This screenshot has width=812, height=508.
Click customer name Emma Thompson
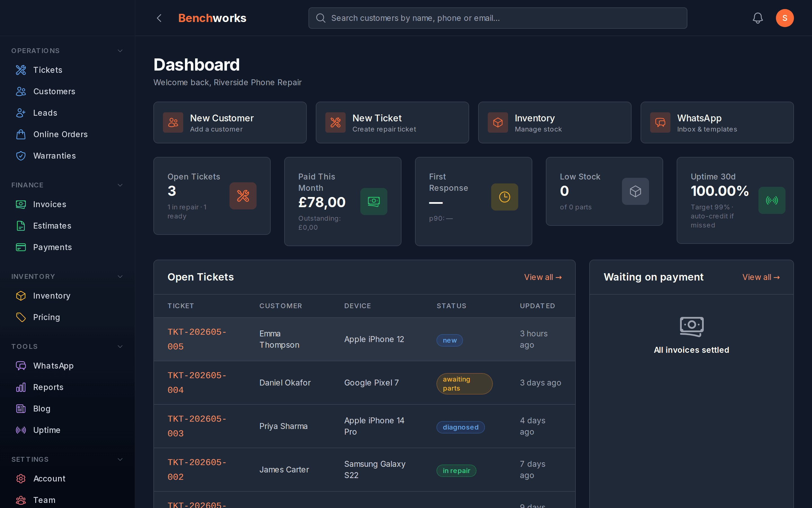[x=279, y=339]
